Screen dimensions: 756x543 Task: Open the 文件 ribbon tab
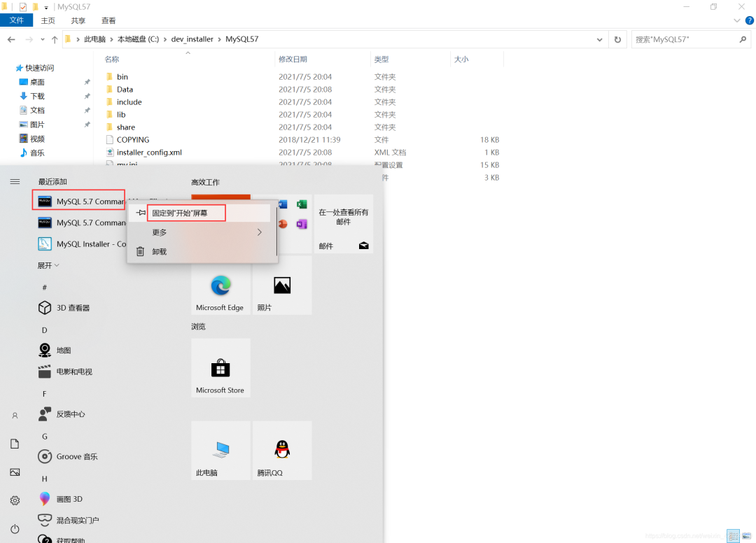pyautogui.click(x=16, y=20)
